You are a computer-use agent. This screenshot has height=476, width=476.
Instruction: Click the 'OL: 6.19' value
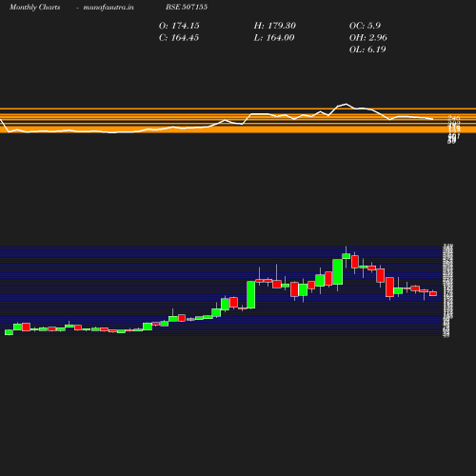pyautogui.click(x=367, y=50)
